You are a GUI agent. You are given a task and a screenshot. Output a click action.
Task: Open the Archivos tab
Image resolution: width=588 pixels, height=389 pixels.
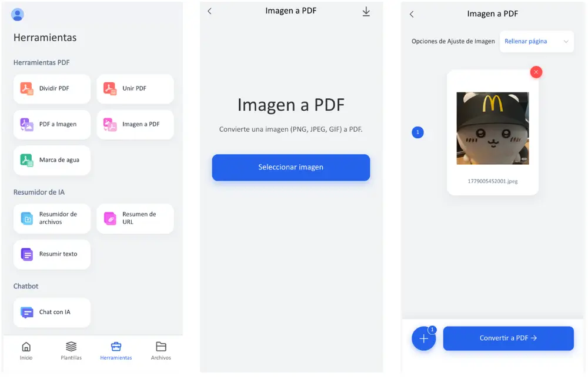pos(161,351)
